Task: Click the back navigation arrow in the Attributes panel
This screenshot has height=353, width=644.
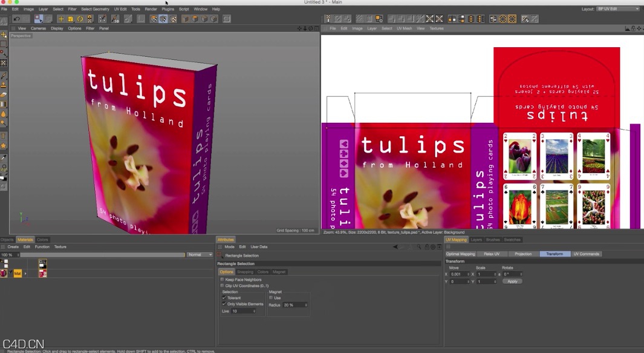Action: 394,246
